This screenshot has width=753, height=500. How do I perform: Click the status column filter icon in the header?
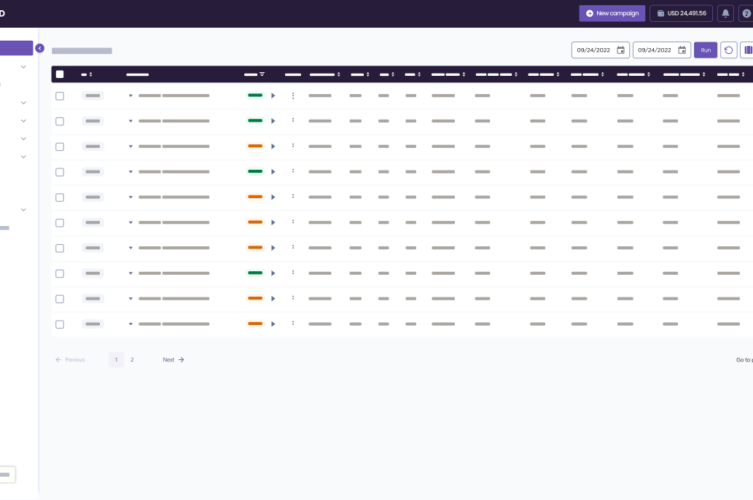tap(262, 74)
